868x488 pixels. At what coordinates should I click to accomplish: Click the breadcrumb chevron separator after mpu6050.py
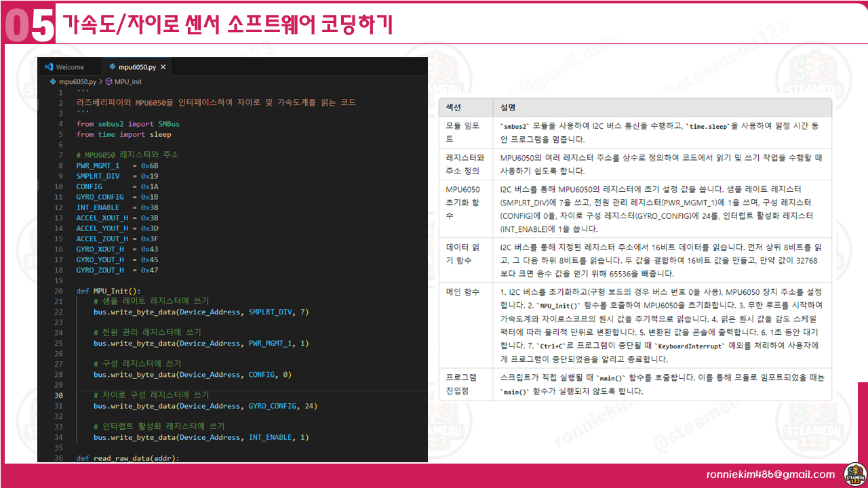100,81
